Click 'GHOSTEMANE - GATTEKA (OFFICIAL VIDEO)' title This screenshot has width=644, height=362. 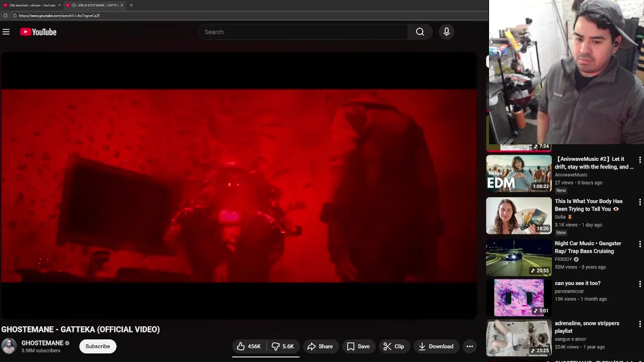coord(80,329)
